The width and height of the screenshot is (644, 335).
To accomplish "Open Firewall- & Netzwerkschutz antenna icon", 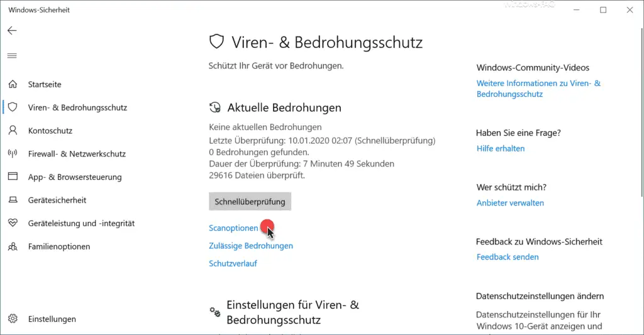I will pyautogui.click(x=13, y=153).
